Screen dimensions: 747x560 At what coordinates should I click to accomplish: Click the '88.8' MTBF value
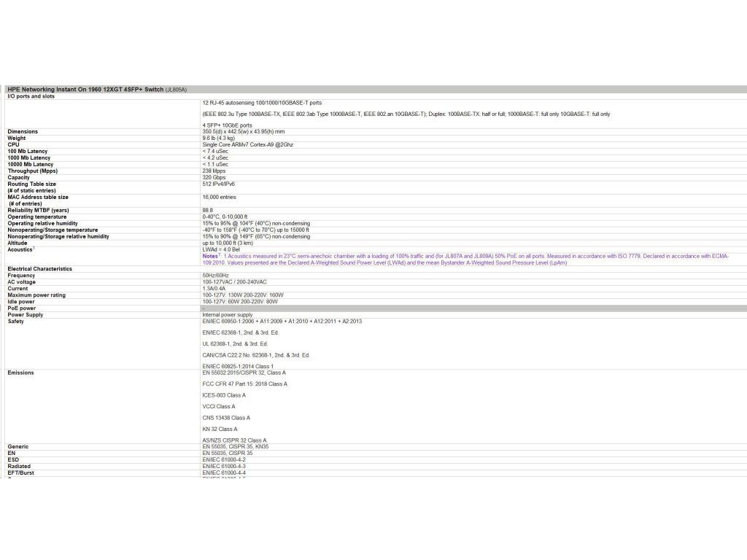click(x=208, y=211)
